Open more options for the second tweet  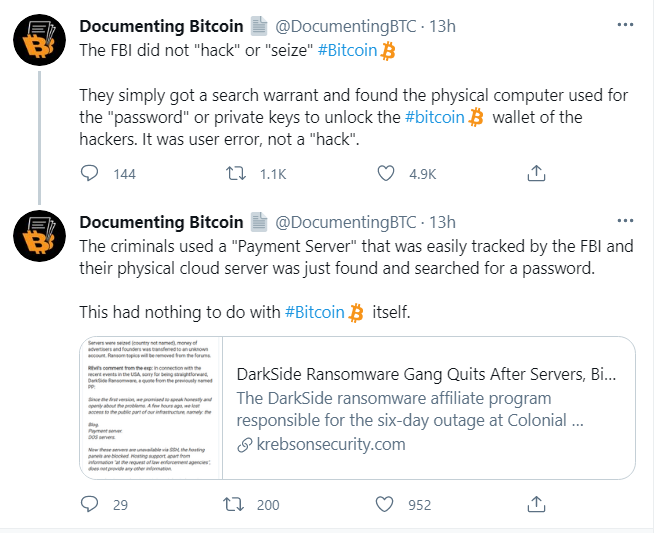coord(625,221)
